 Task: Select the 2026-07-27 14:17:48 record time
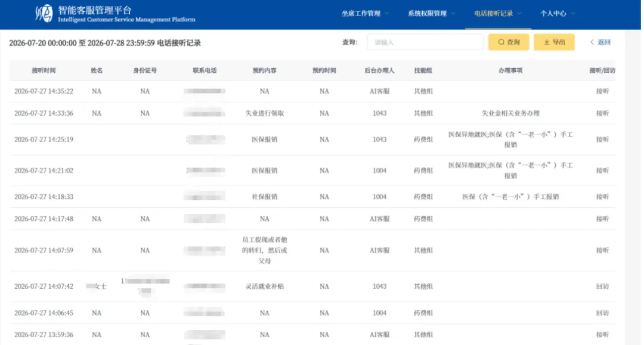coord(44,219)
